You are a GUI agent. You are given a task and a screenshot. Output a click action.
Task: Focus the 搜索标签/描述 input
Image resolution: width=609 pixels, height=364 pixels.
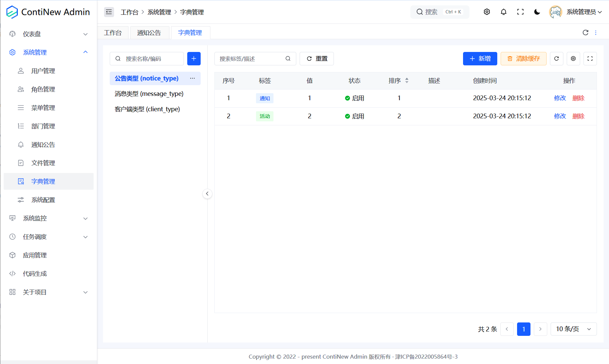pos(255,59)
